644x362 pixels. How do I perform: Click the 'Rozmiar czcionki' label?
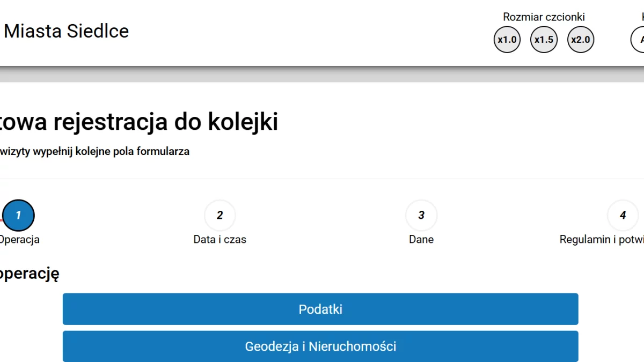click(544, 17)
